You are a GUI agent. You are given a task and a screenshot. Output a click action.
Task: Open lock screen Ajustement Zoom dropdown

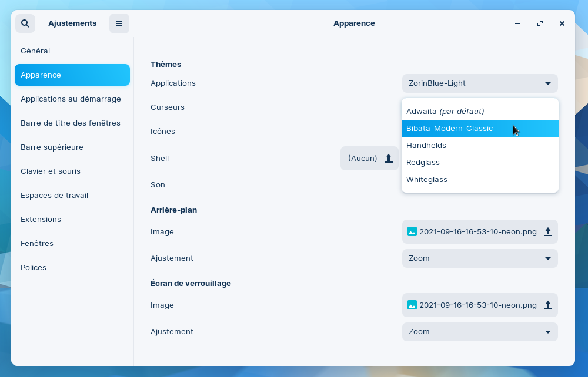480,332
